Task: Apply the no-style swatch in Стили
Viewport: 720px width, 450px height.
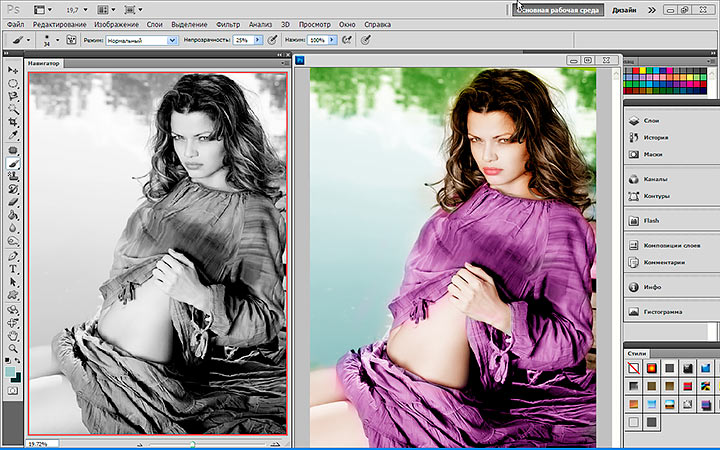Action: tap(634, 368)
